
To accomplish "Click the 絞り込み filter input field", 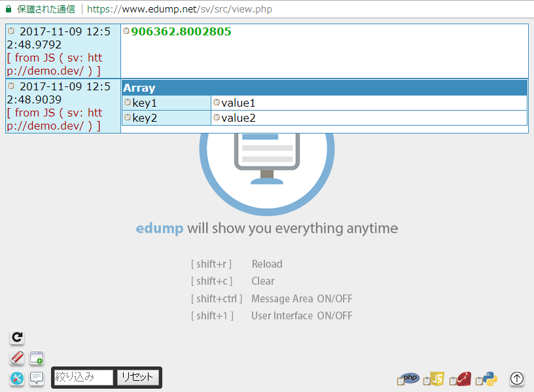I will click(84, 378).
